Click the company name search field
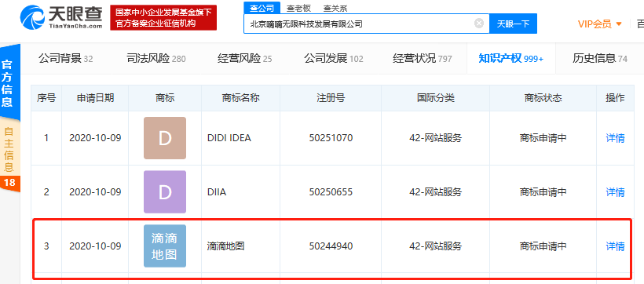644x284 pixels. point(360,24)
